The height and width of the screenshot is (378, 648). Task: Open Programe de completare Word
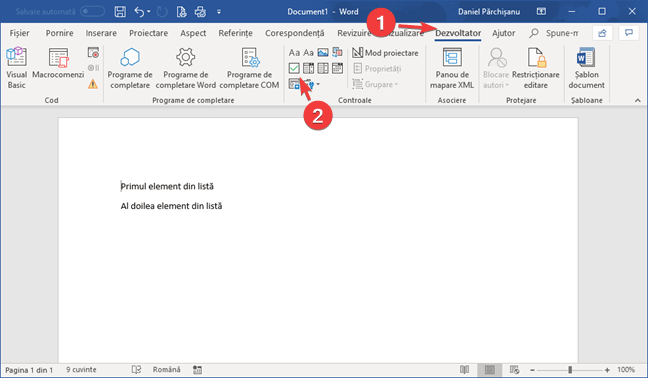coord(186,68)
